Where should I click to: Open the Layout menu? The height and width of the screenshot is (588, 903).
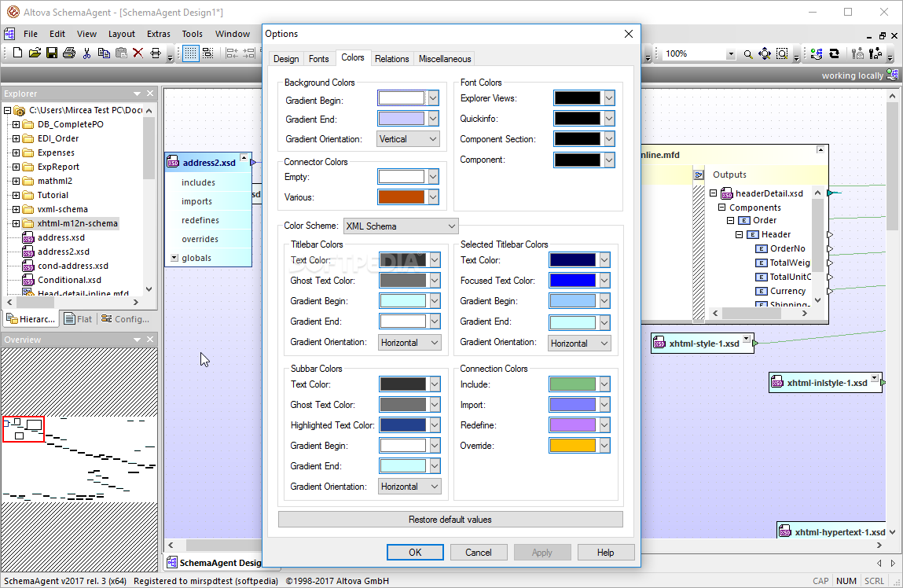click(x=122, y=34)
